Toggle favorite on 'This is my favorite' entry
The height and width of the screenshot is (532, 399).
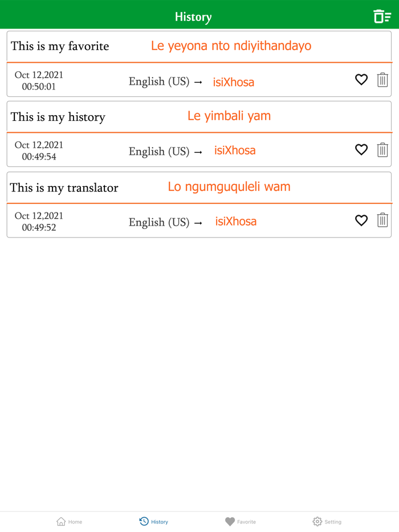click(361, 80)
